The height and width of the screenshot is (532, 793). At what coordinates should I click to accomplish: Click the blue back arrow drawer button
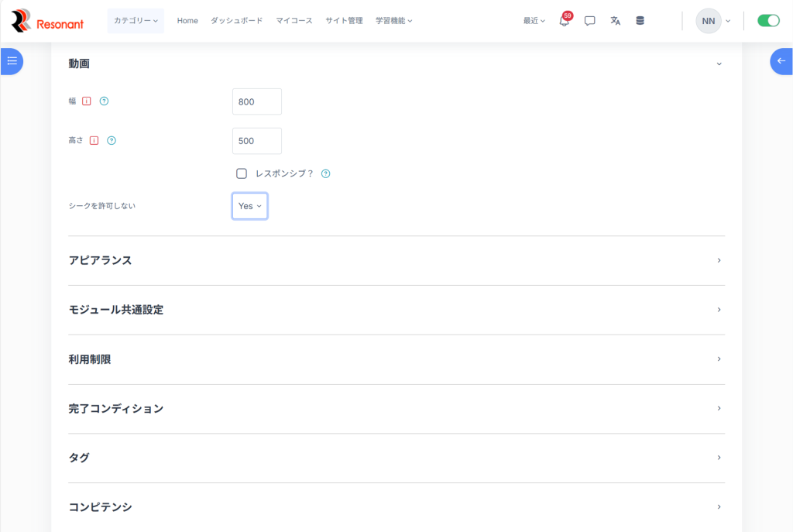click(781, 61)
